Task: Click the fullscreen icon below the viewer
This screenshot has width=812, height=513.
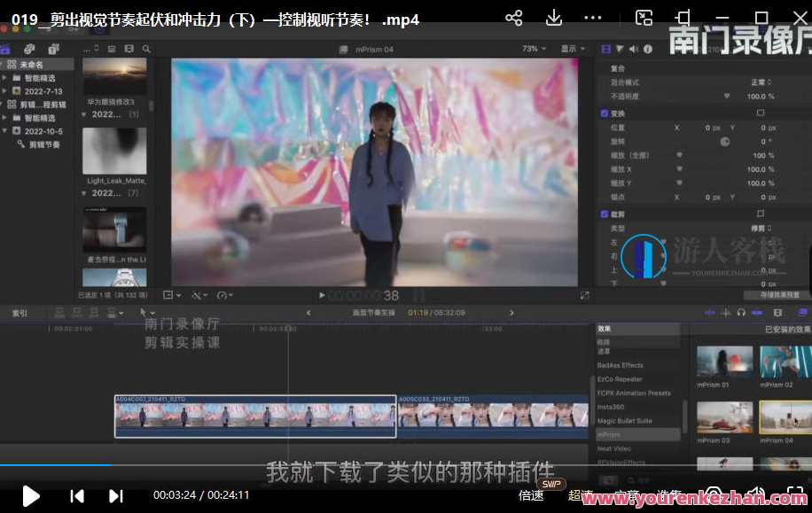Action: click(584, 294)
